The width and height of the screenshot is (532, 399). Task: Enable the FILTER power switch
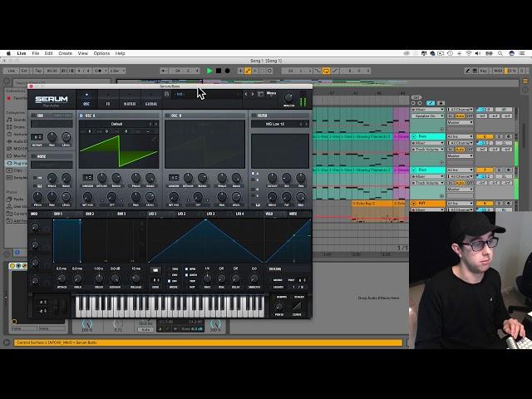254,116
